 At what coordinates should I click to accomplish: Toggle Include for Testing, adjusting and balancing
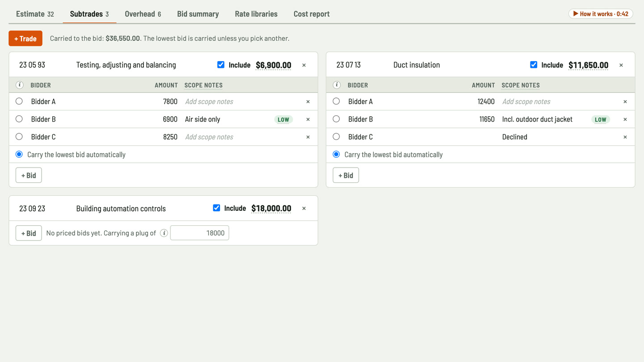click(221, 65)
